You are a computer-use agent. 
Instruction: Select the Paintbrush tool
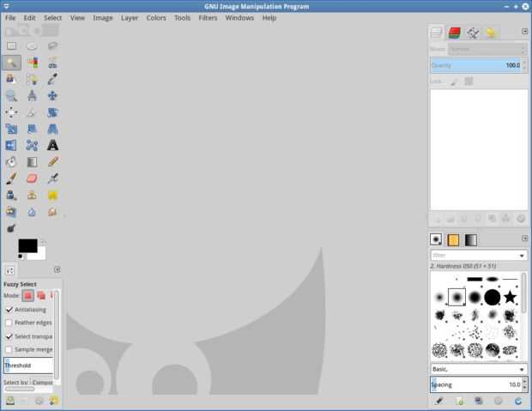tap(11, 178)
